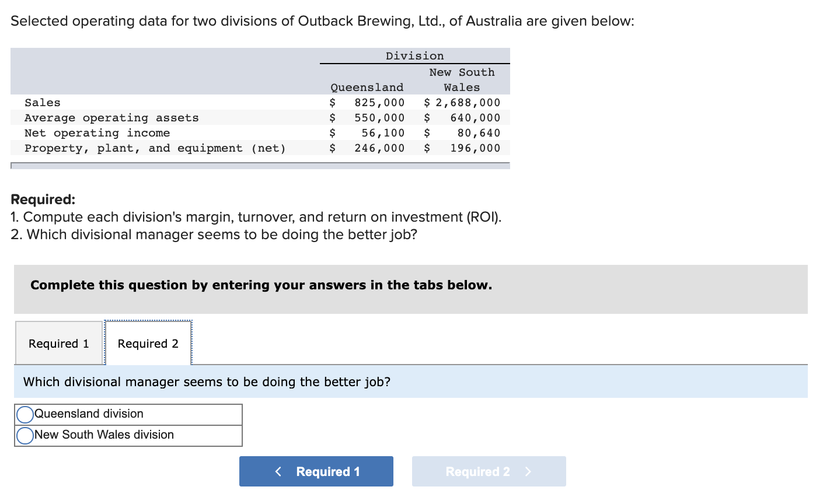
Task: Click the Property, plant, and equipment (net) label
Action: tap(155, 148)
